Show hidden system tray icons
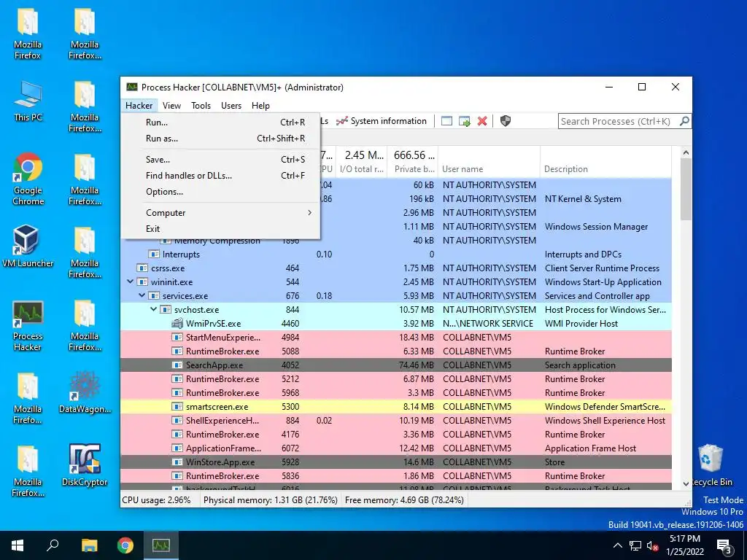 click(617, 545)
